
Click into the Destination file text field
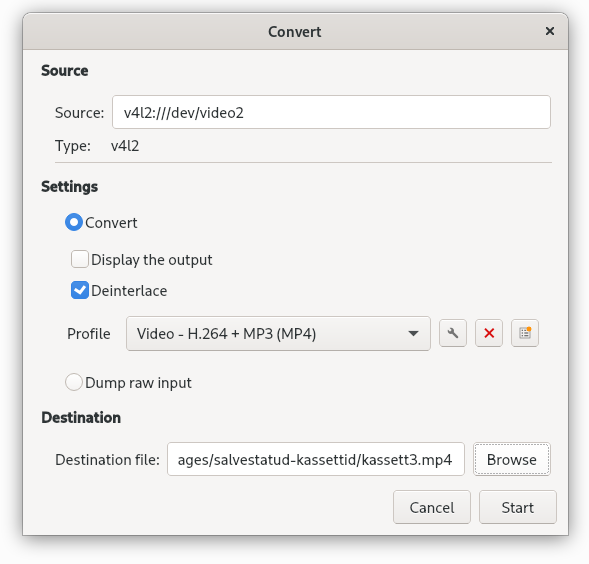coord(316,459)
